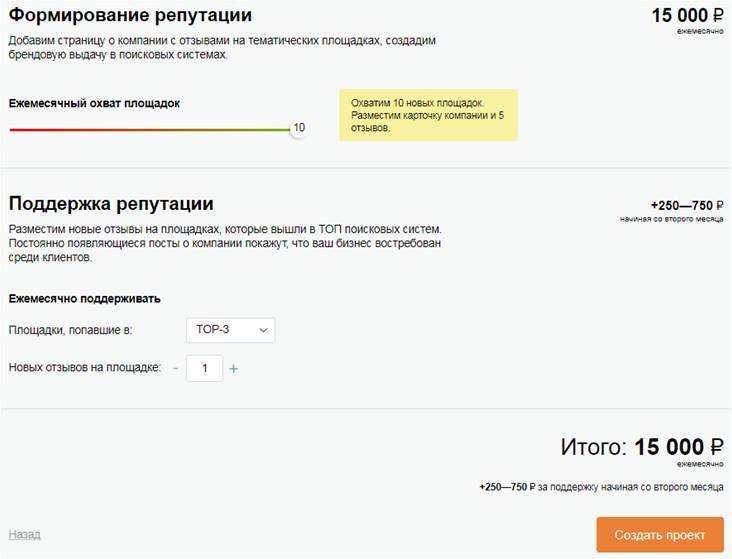This screenshot has height=559, width=732.
Task: Click the yellow hint box about 10 new platforms
Action: point(428,115)
